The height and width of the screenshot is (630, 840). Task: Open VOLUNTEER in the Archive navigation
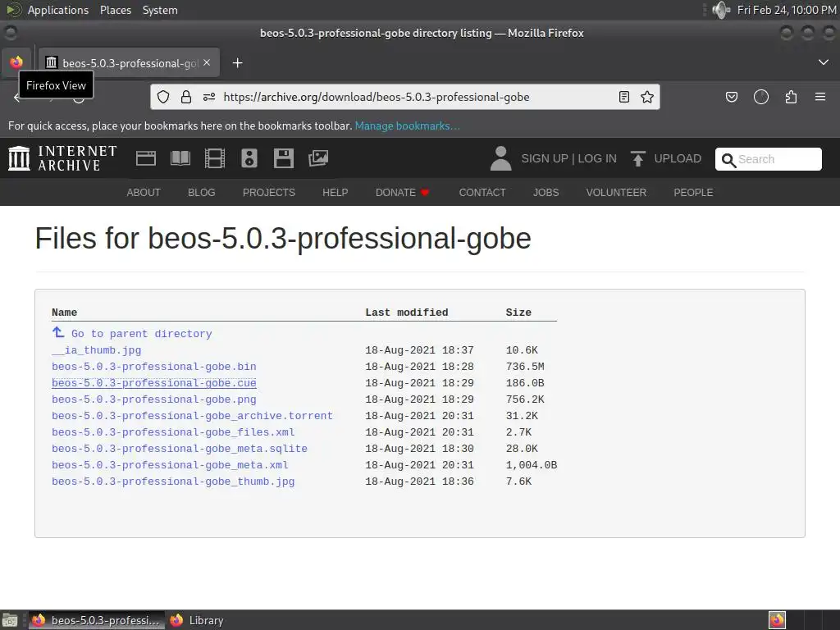pos(616,192)
